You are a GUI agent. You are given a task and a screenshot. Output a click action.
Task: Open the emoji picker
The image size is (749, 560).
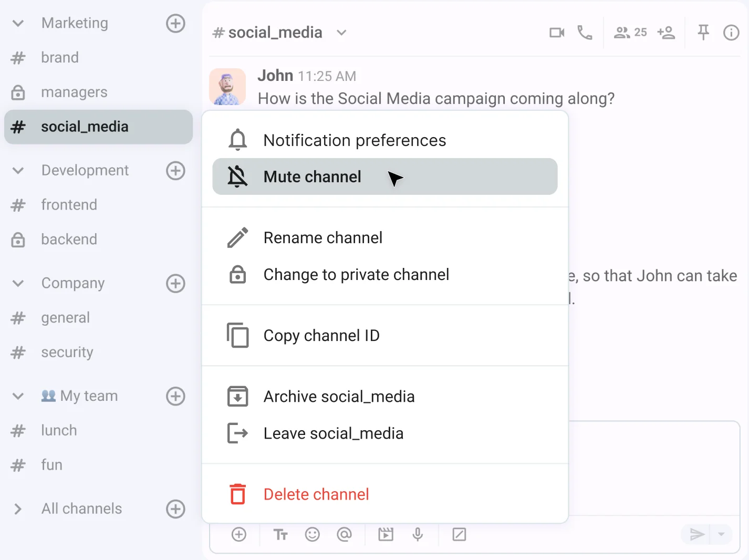313,534
